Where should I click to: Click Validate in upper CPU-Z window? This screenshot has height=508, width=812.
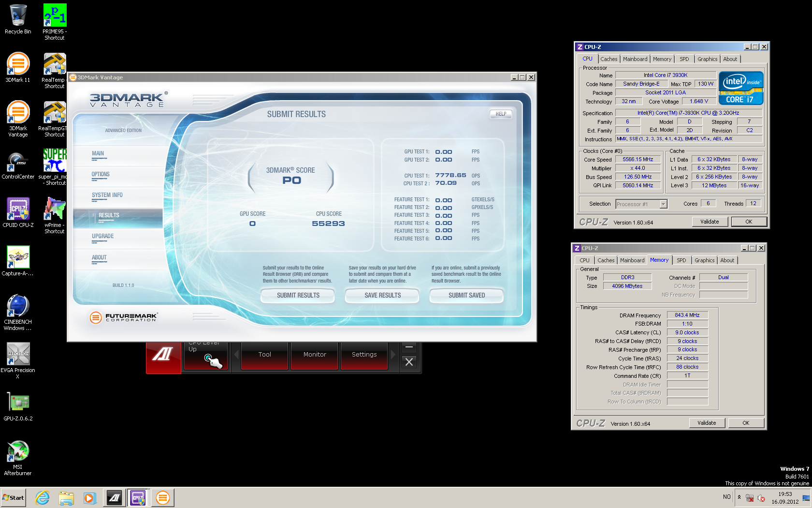(x=710, y=222)
